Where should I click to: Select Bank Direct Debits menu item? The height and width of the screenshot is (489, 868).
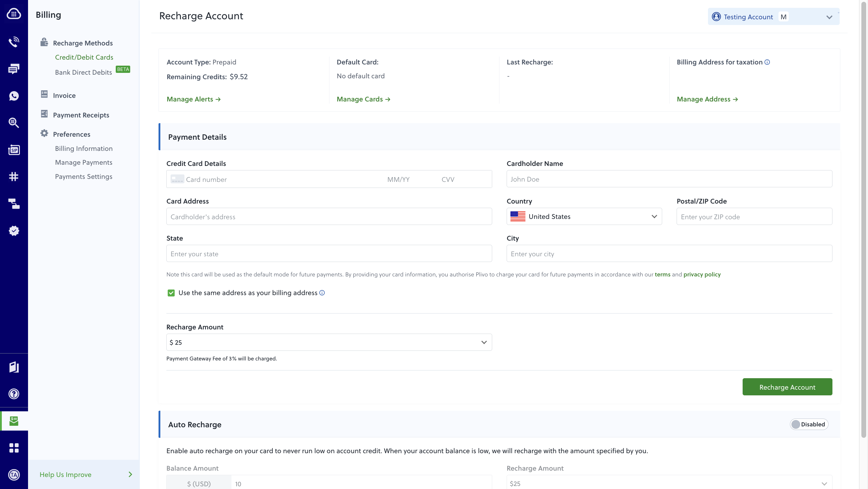pos(83,72)
